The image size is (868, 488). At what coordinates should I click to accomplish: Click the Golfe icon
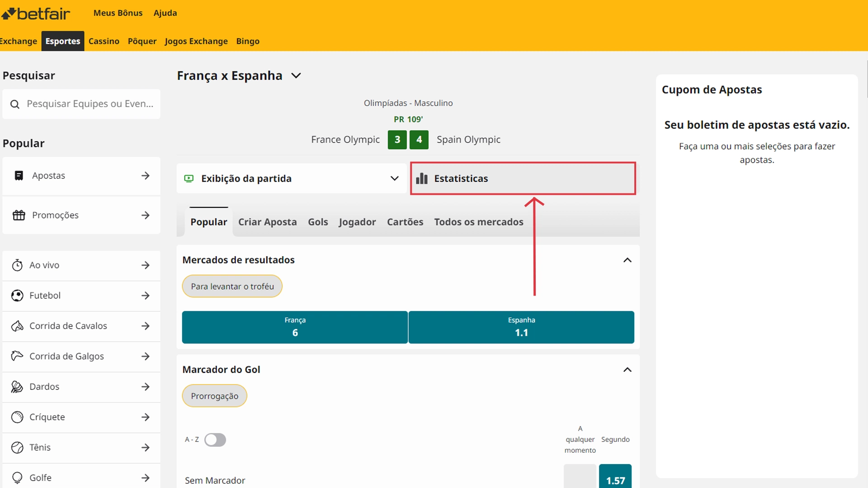17,478
